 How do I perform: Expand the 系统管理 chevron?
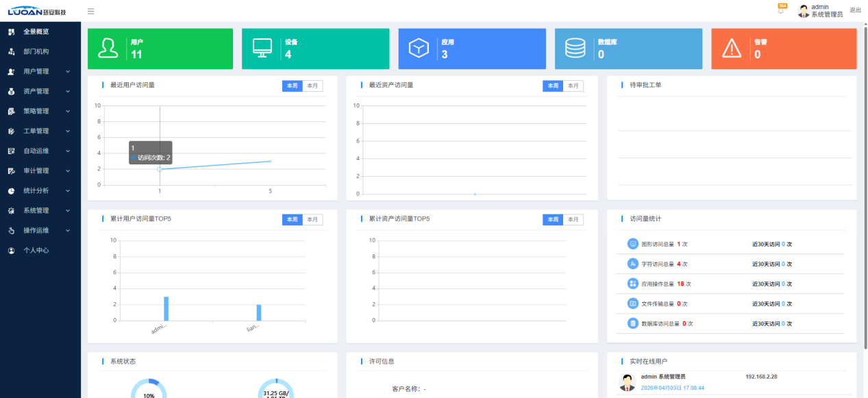point(68,211)
